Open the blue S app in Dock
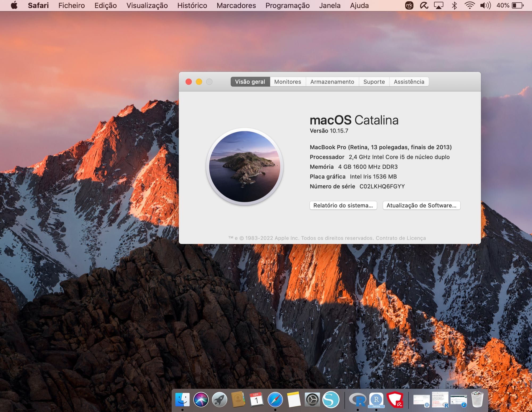The image size is (532, 412). click(331, 399)
